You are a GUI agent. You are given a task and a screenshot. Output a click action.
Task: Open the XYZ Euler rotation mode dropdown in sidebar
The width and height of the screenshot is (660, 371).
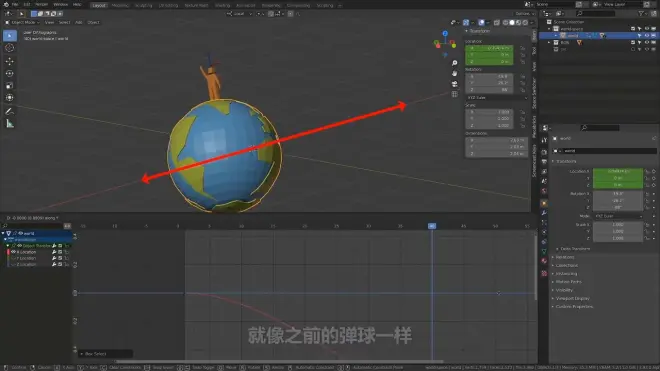coord(496,98)
